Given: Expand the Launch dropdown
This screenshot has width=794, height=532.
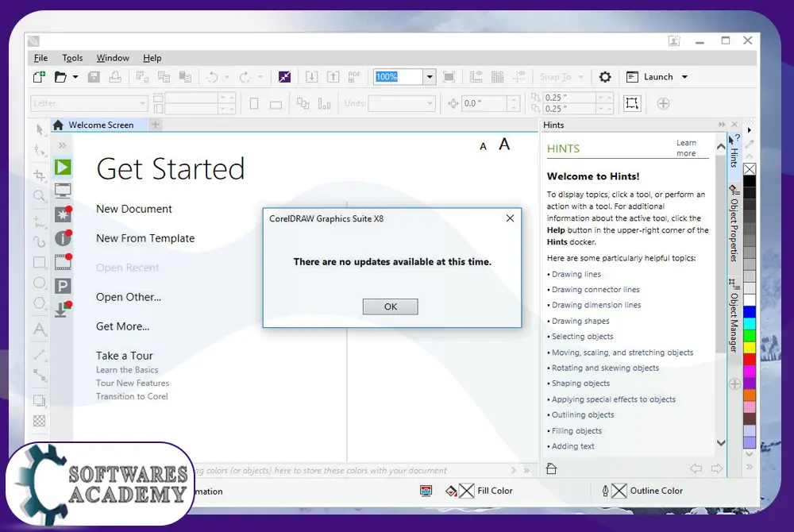Looking at the screenshot, I should tap(684, 77).
